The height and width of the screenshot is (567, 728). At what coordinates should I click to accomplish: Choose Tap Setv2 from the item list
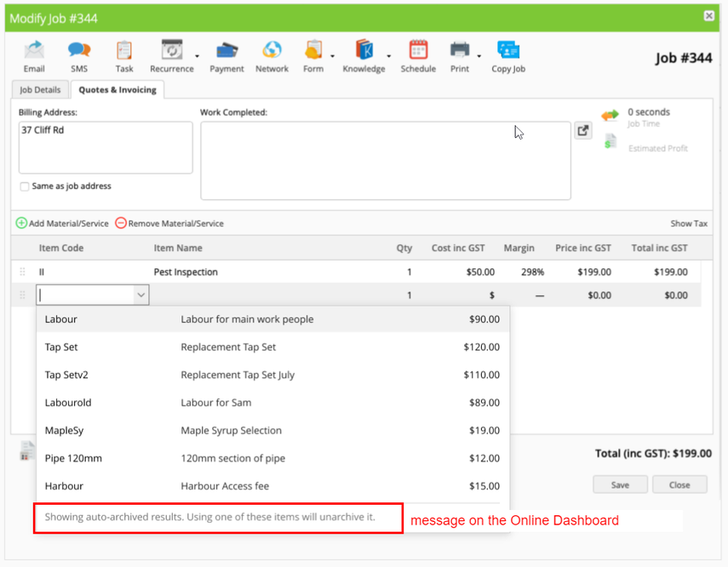pos(273,375)
